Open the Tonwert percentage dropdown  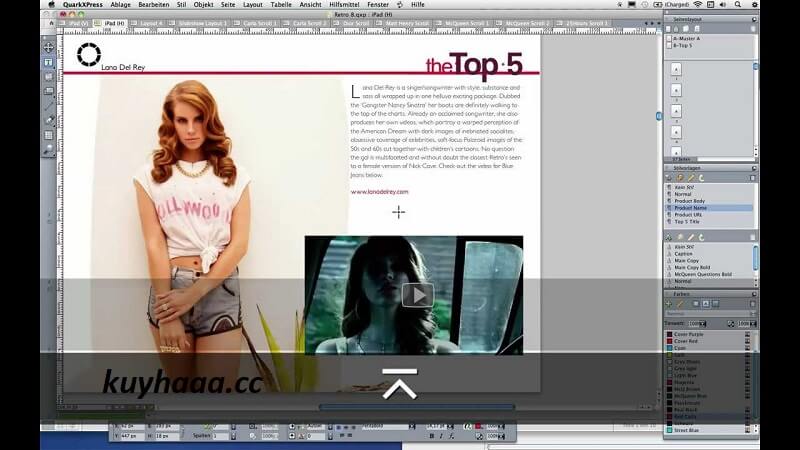[703, 324]
